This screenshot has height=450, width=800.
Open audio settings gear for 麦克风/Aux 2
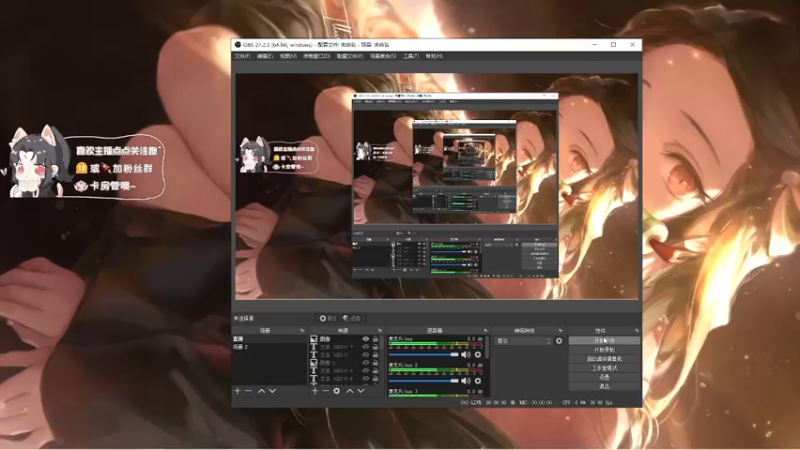[478, 381]
